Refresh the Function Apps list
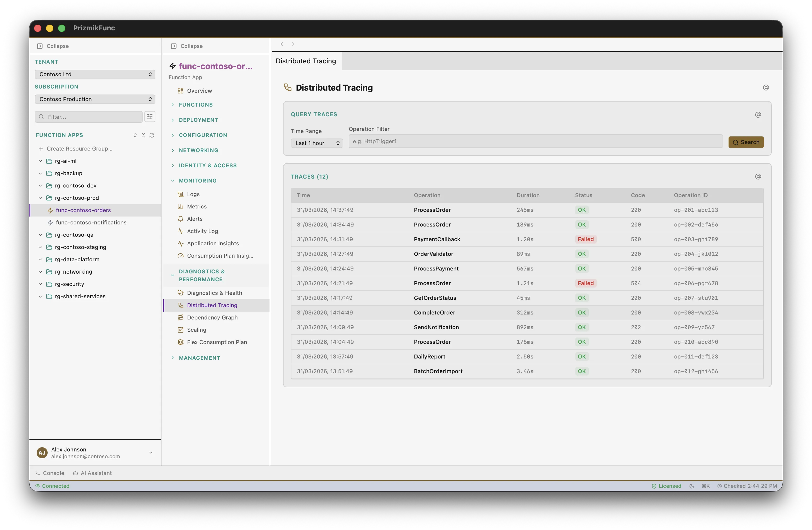 152,135
